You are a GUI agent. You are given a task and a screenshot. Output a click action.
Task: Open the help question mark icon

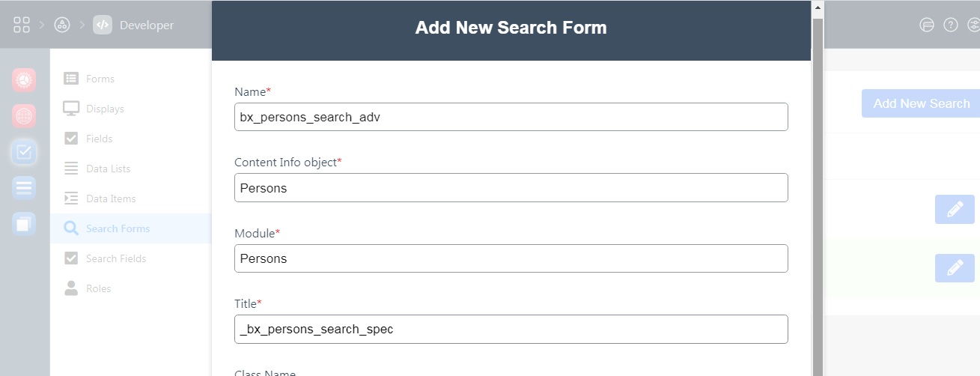coord(951,25)
